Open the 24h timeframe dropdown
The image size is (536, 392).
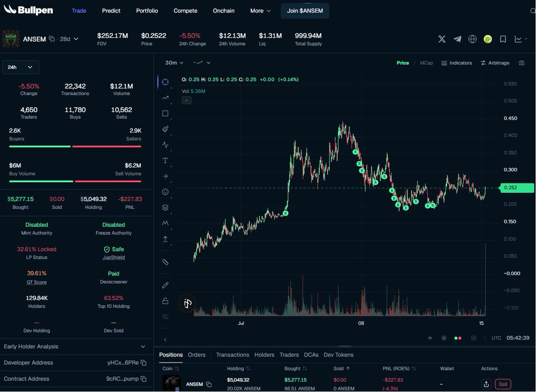[x=21, y=67]
